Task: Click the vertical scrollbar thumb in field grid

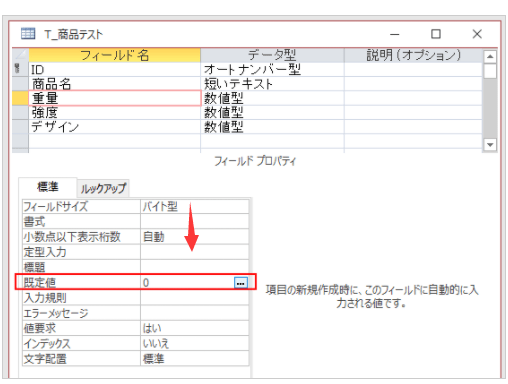Action: [x=490, y=71]
